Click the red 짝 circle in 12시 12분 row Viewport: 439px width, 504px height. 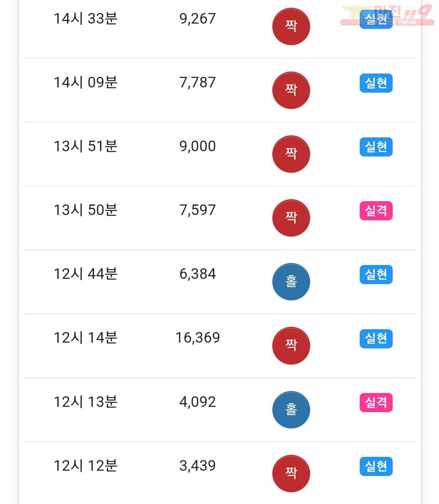tap(291, 473)
